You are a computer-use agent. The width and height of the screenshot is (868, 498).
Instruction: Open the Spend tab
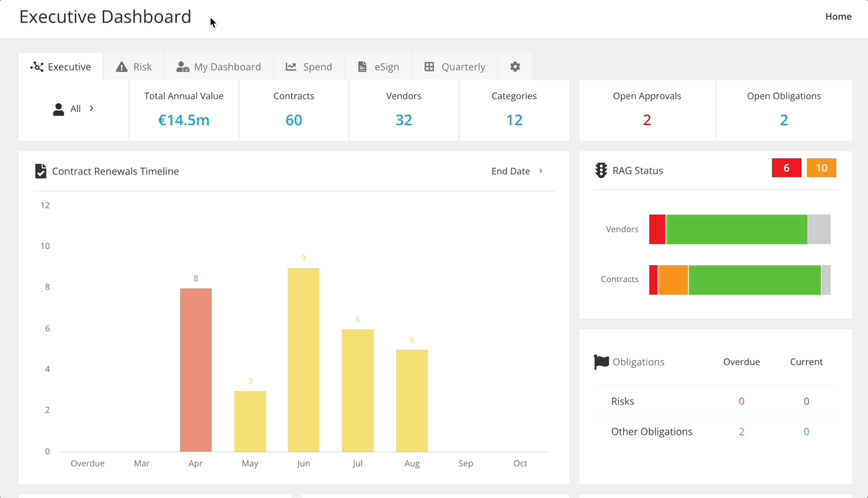[309, 67]
